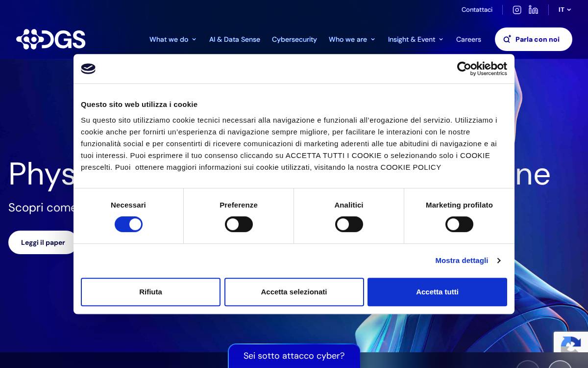The width and height of the screenshot is (588, 368).
Task: Click the Cookiebot round logo icon
Action: coord(88,69)
